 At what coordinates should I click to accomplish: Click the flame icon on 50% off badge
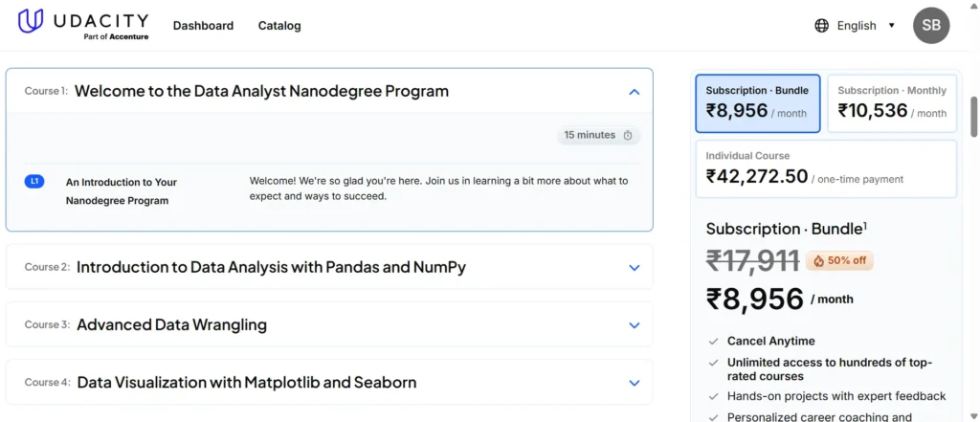[x=818, y=261]
